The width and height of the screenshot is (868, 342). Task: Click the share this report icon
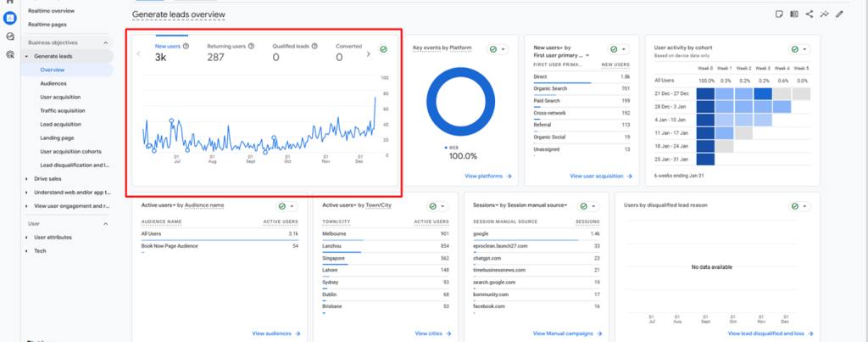point(810,14)
